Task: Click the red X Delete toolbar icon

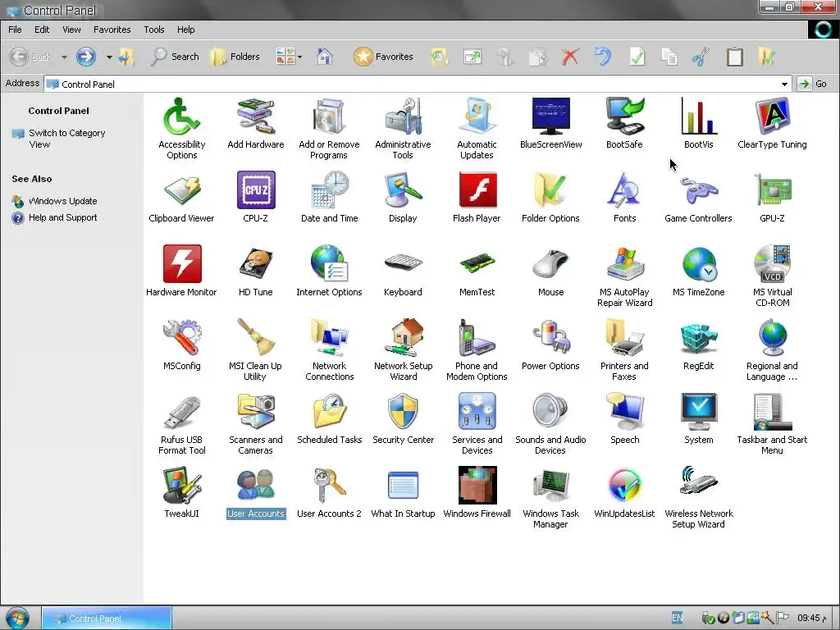Action: (570, 57)
